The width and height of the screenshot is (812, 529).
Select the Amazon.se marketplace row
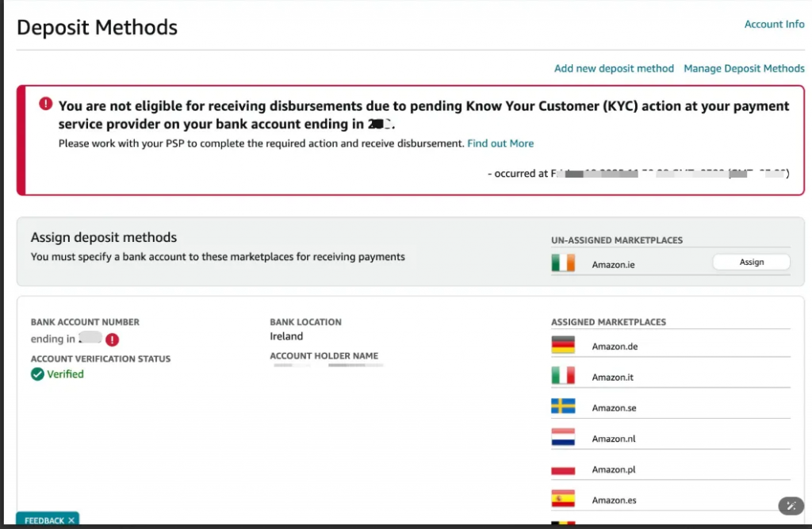[x=671, y=407]
